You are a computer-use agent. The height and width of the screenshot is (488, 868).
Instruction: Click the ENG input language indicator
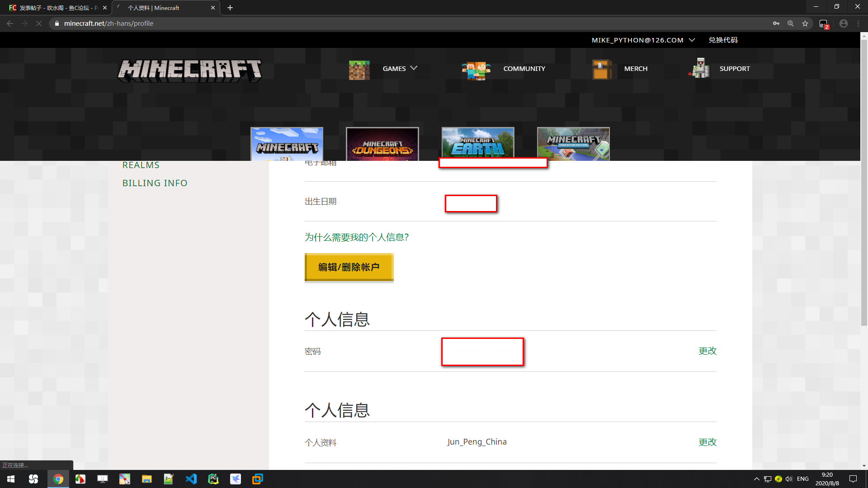[803, 479]
